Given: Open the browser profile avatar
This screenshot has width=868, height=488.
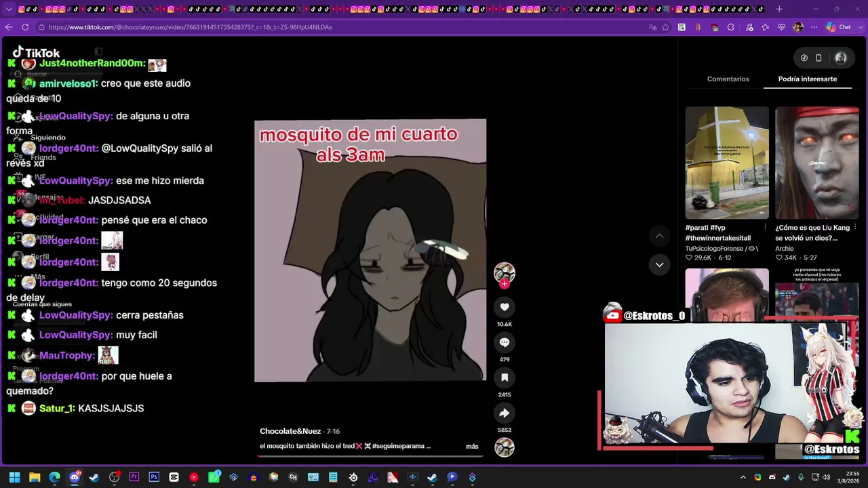Looking at the screenshot, I should [798, 27].
